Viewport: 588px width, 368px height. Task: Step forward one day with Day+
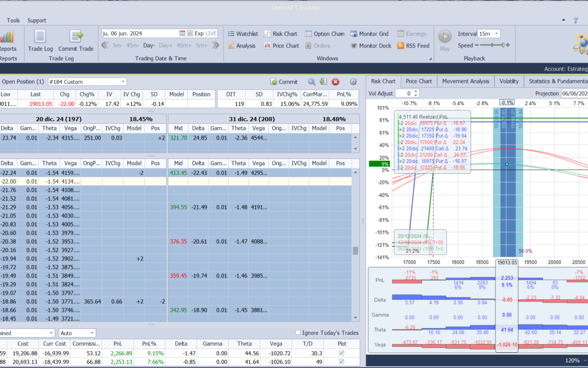(166, 45)
